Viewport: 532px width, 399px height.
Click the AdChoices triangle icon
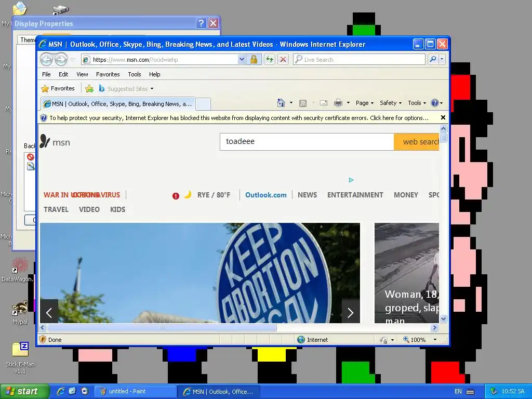tap(351, 180)
